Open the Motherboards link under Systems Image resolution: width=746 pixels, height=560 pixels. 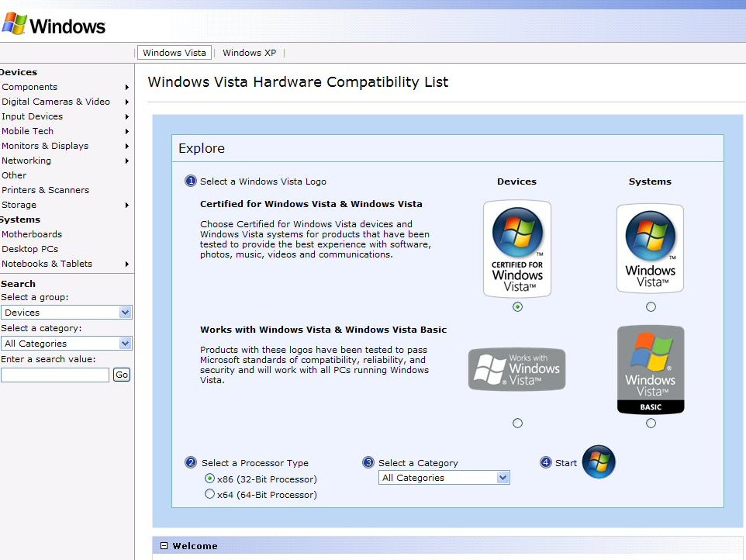(32, 234)
